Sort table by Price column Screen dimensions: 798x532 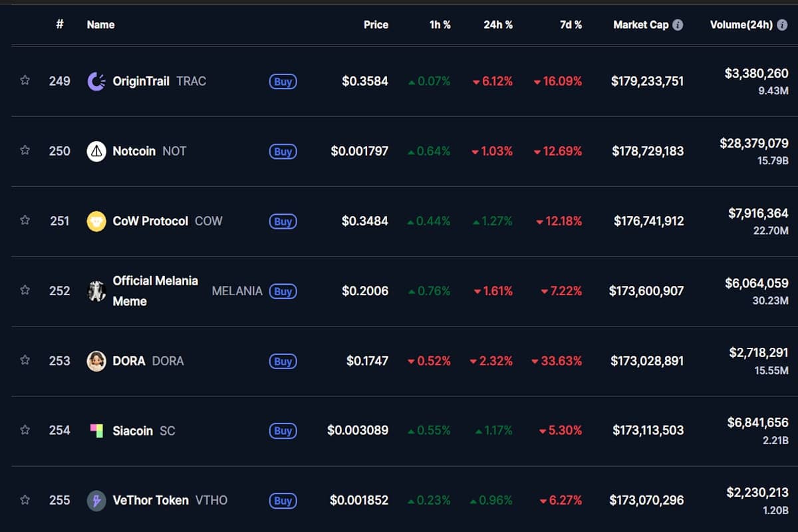[x=376, y=25]
